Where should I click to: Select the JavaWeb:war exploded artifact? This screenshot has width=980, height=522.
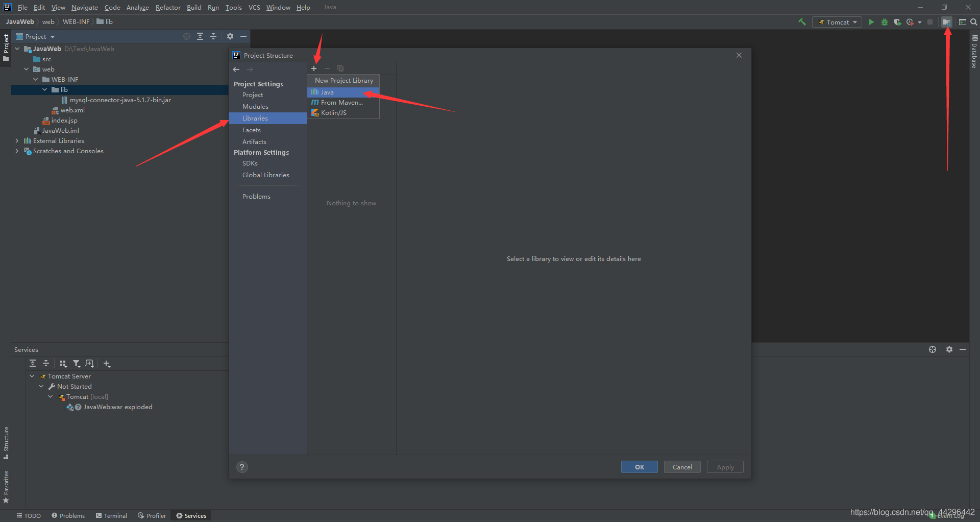point(117,407)
